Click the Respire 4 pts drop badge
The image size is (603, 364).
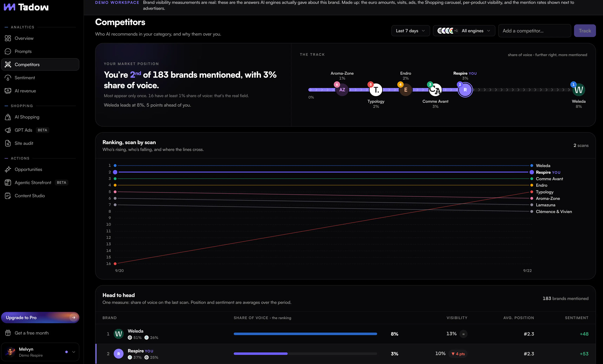click(458, 354)
